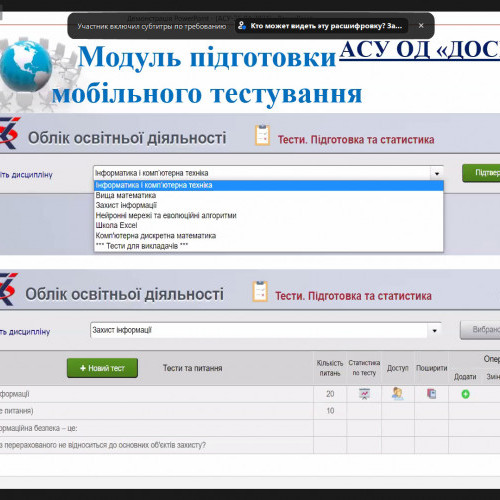Click transcript visibility people icon
The image size is (500, 500).
[242, 25]
